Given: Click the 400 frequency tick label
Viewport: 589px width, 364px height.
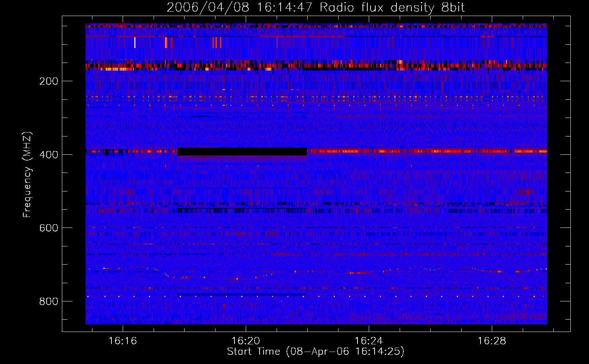Looking at the screenshot, I should pos(49,155).
